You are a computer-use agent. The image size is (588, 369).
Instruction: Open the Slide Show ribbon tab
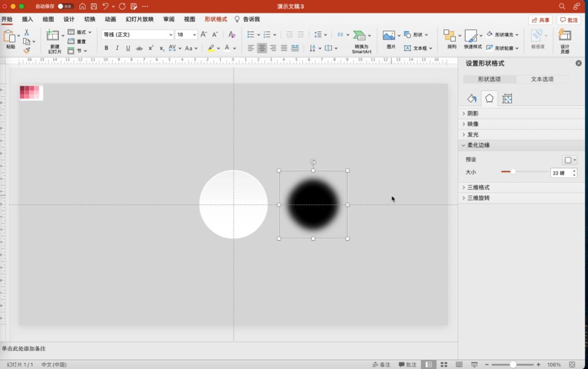point(139,19)
